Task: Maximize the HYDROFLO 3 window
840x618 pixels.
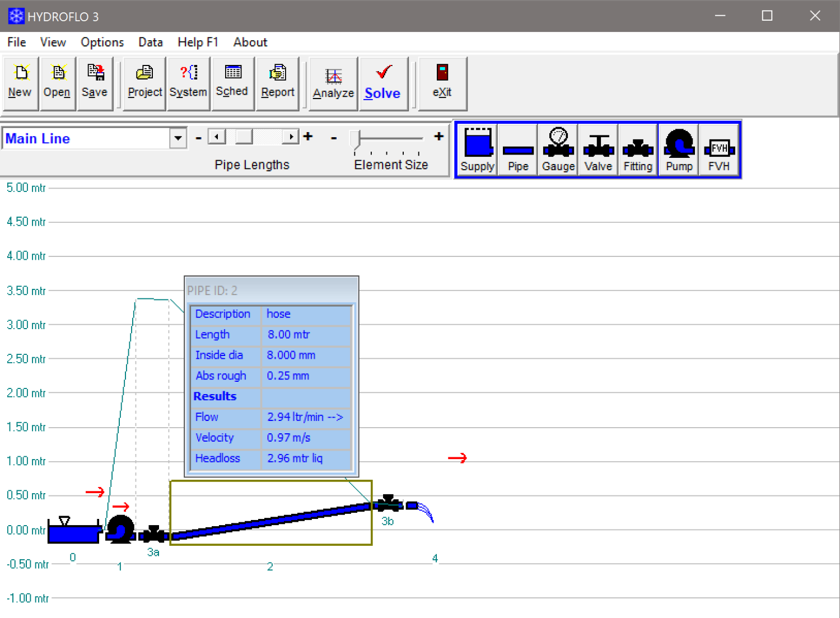Action: tap(767, 16)
